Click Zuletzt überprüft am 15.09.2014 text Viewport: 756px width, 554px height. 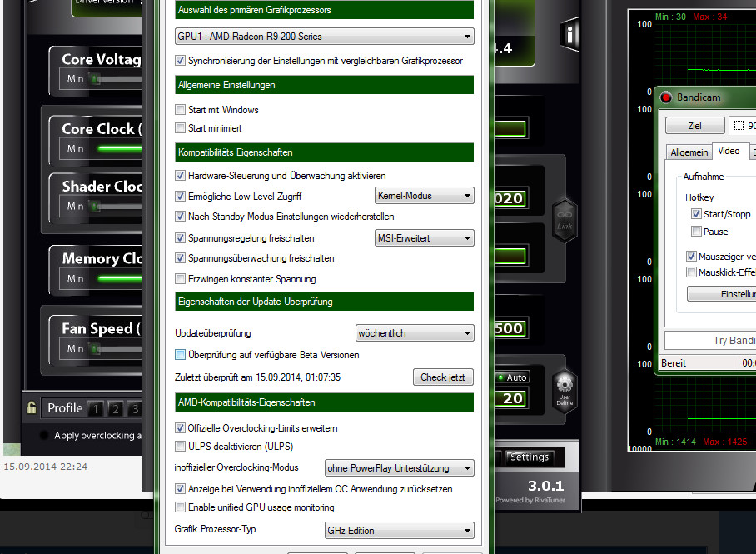click(257, 377)
